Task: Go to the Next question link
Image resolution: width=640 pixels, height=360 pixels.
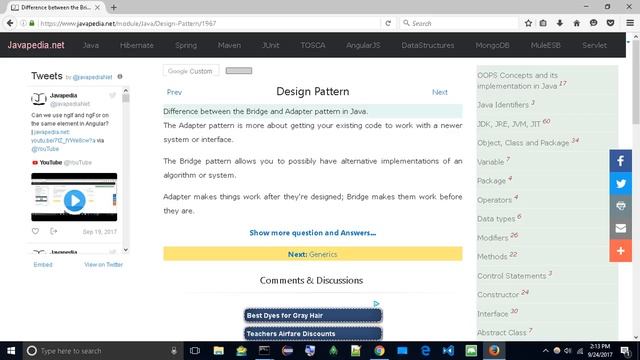Action: click(440, 92)
